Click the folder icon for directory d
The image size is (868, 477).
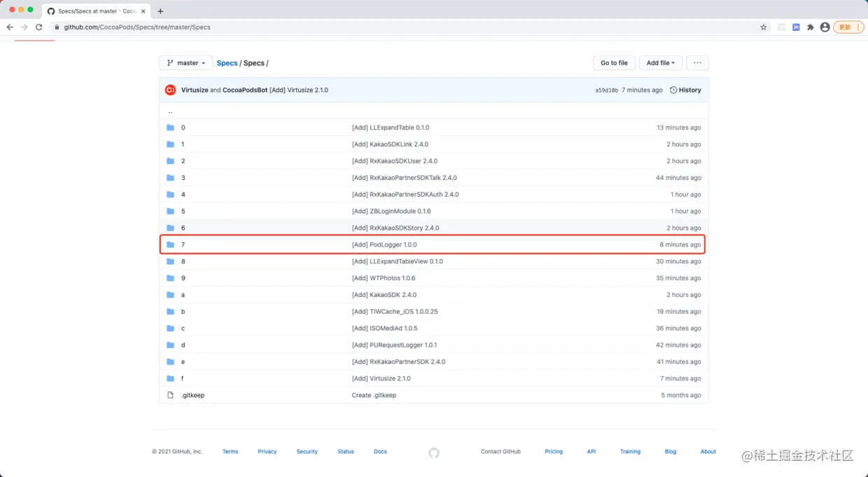click(170, 345)
